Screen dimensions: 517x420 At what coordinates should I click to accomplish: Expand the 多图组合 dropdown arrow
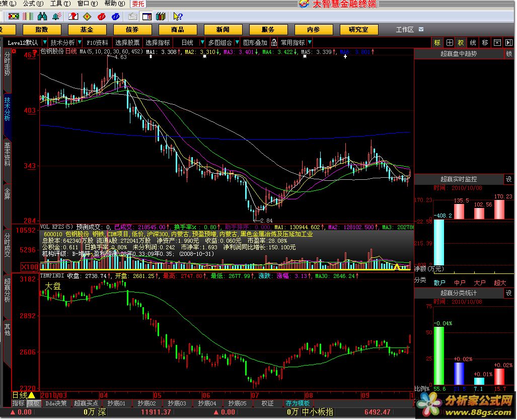pos(237,43)
